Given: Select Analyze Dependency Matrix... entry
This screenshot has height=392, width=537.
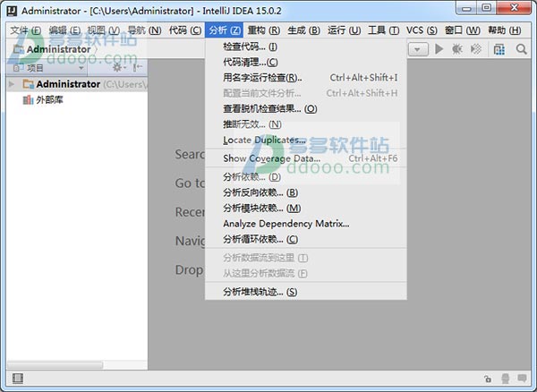Looking at the screenshot, I should coord(306,224).
